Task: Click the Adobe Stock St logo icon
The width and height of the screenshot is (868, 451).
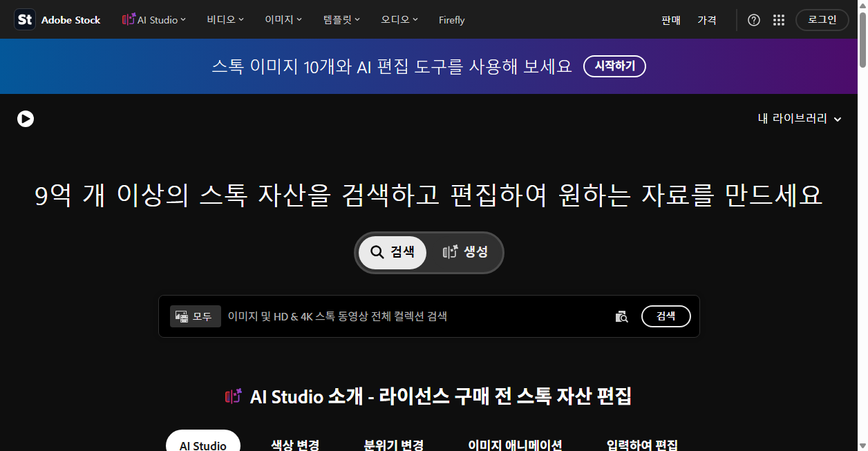Action: point(25,20)
